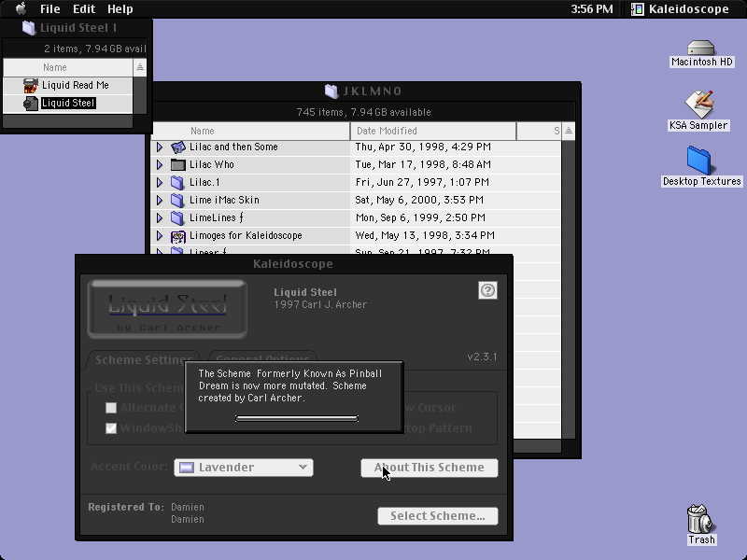Switch to the Scheme Settings tab

click(144, 360)
